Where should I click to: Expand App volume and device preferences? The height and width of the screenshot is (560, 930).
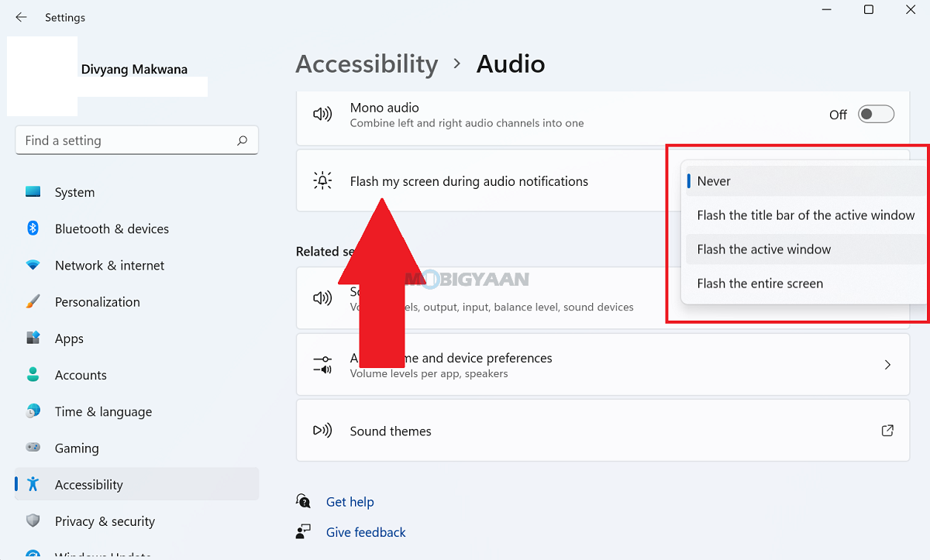887,364
